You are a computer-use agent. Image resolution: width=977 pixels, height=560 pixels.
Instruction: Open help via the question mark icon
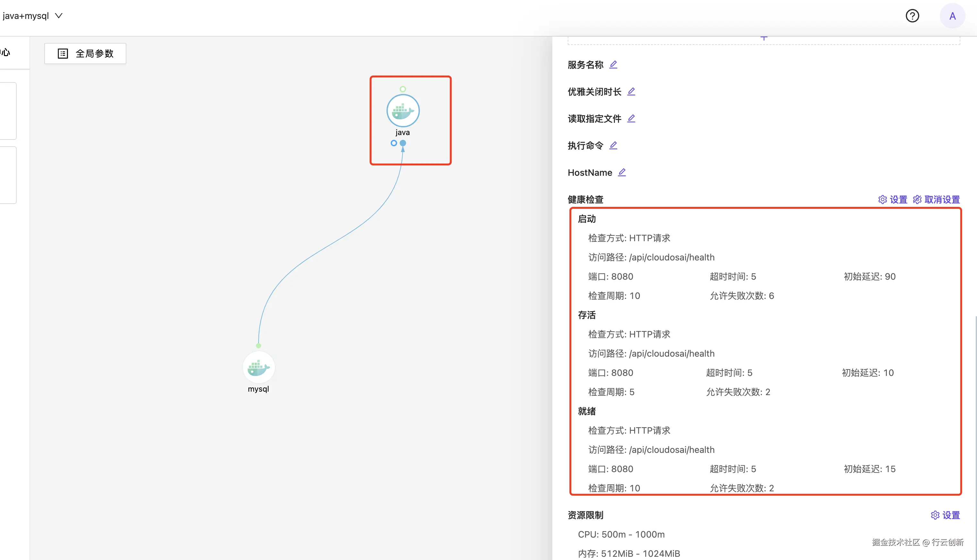click(912, 16)
